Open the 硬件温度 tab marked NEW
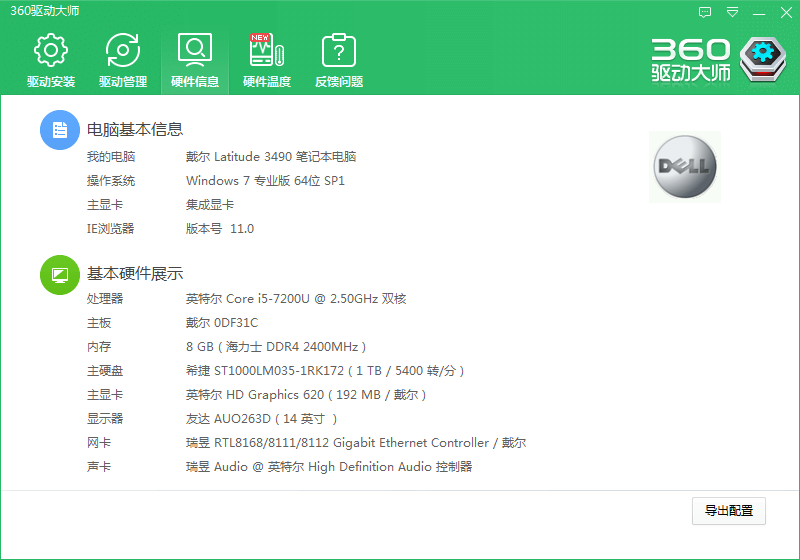Image resolution: width=800 pixels, height=560 pixels. coord(267,60)
